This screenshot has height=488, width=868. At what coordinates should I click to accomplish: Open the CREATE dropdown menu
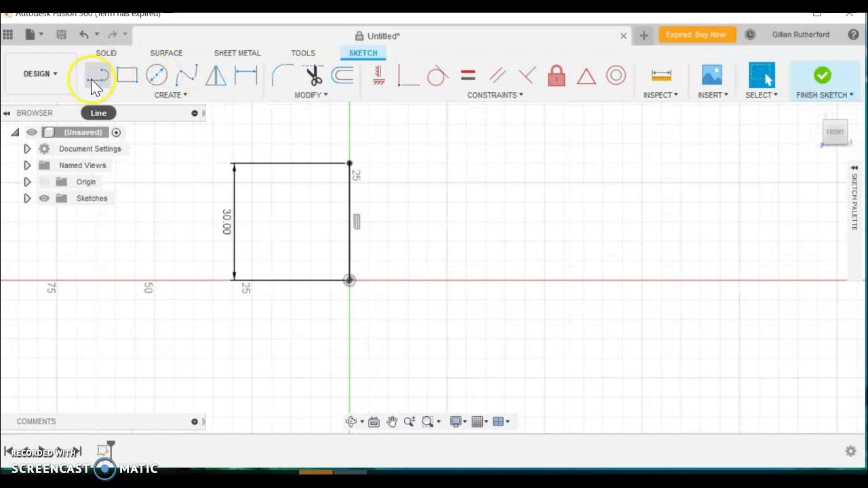[x=171, y=95]
